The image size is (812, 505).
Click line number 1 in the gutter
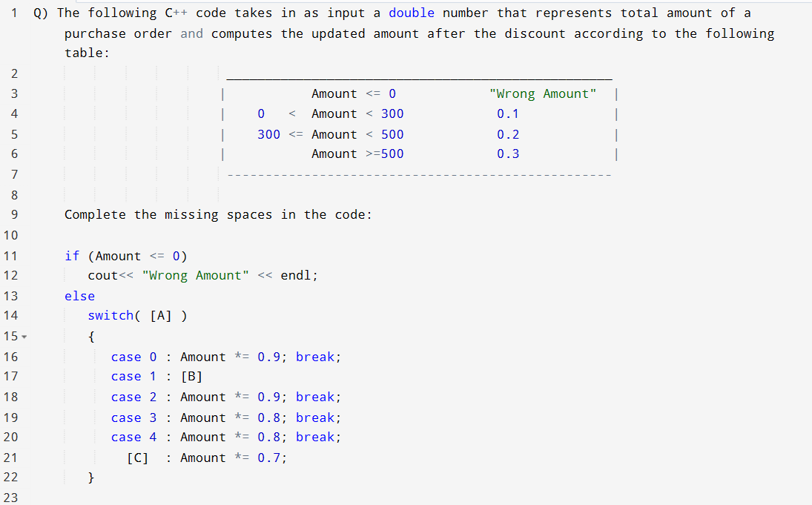pyautogui.click(x=15, y=13)
